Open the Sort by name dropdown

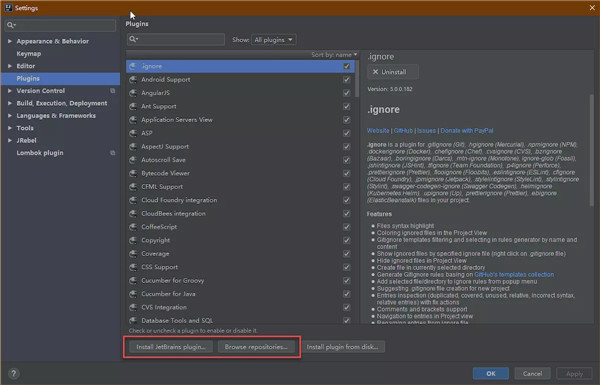(x=334, y=55)
